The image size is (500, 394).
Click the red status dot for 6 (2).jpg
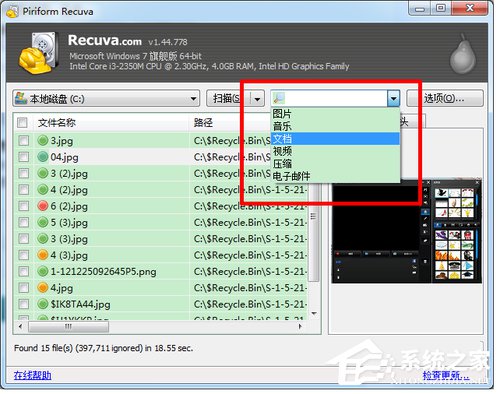click(43, 206)
